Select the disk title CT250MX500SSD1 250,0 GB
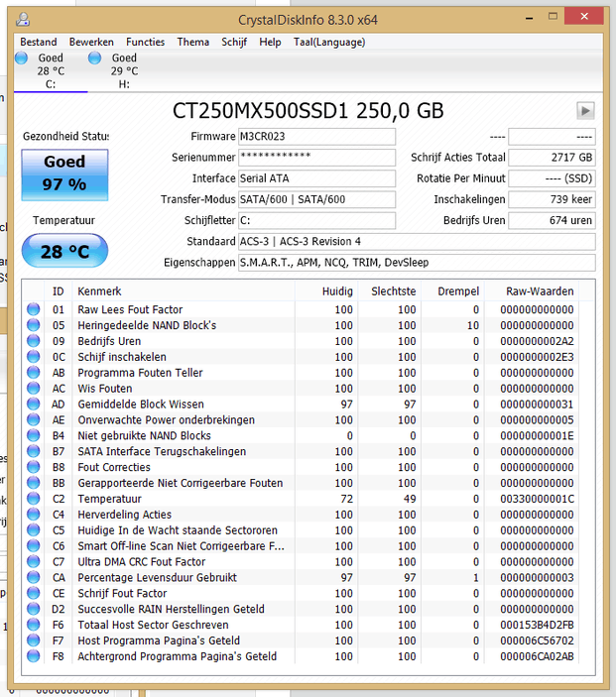 click(308, 111)
